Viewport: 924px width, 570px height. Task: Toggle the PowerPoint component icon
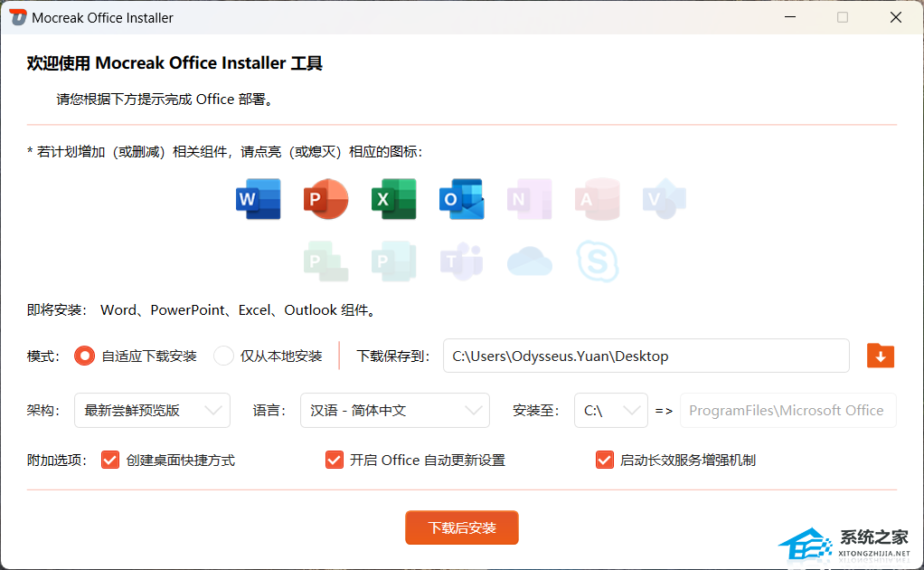point(325,199)
